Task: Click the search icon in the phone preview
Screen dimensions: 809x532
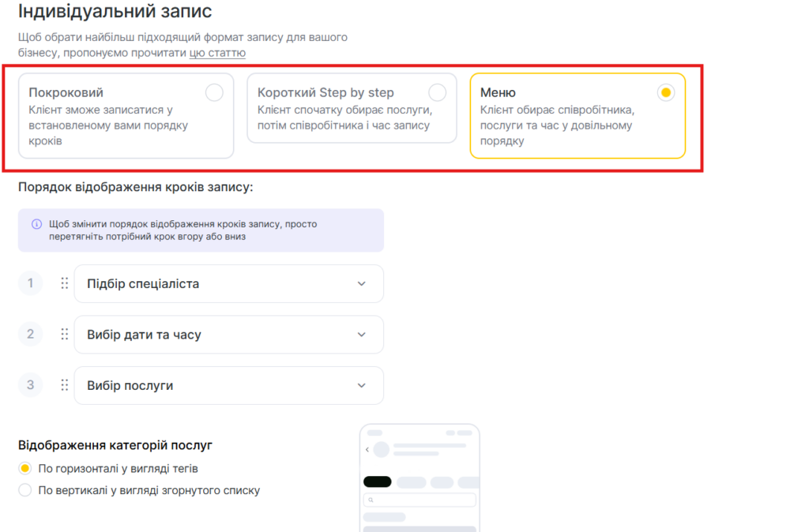Action: pyautogui.click(x=371, y=500)
